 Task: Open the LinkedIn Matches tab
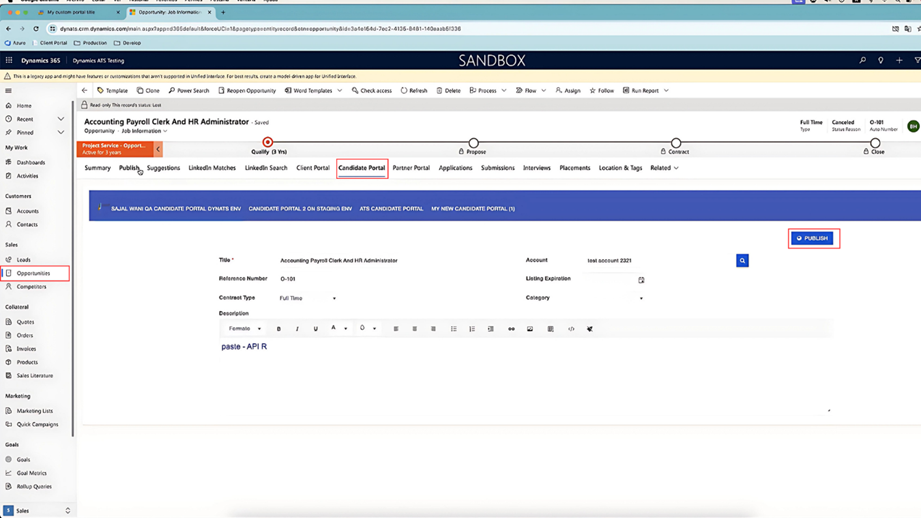(212, 168)
